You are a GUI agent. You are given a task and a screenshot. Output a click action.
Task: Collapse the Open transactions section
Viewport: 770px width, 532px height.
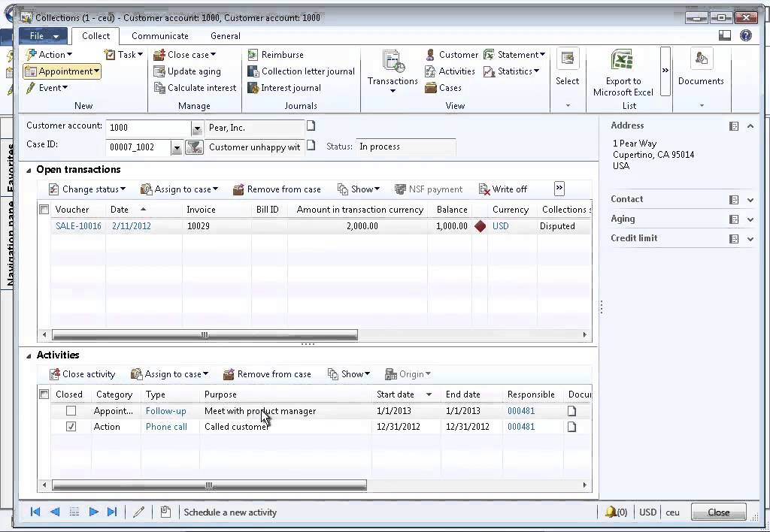pyautogui.click(x=29, y=171)
